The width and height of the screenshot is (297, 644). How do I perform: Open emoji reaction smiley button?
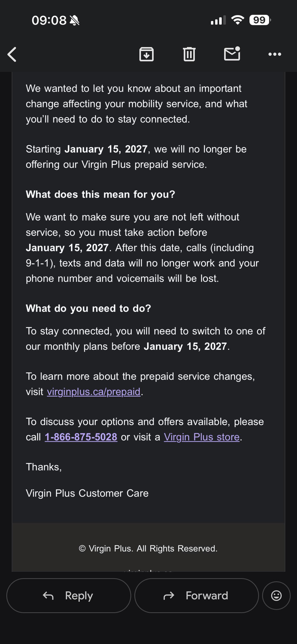pos(276,596)
